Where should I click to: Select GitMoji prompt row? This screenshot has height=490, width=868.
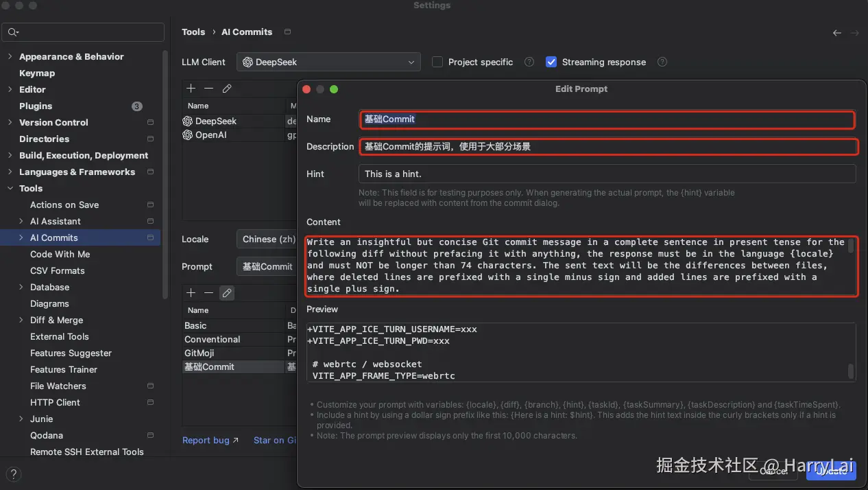239,353
